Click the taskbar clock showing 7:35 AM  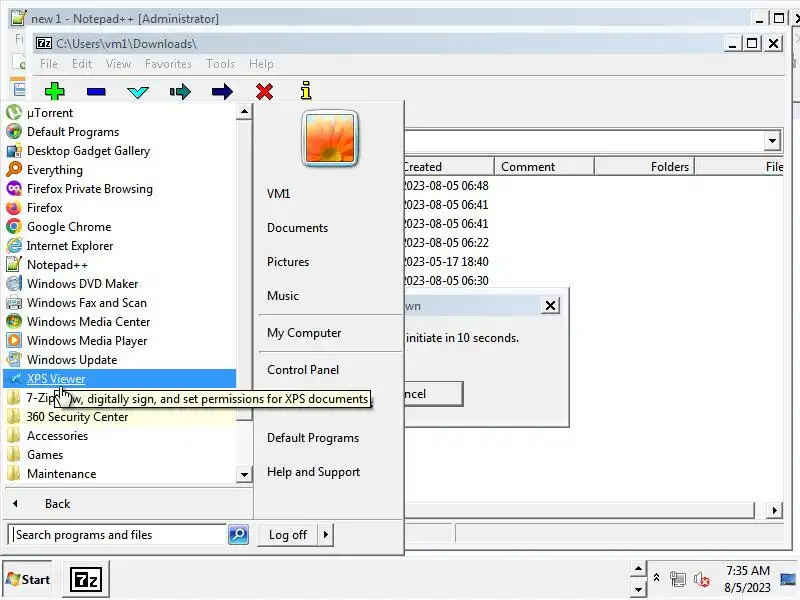click(x=747, y=579)
